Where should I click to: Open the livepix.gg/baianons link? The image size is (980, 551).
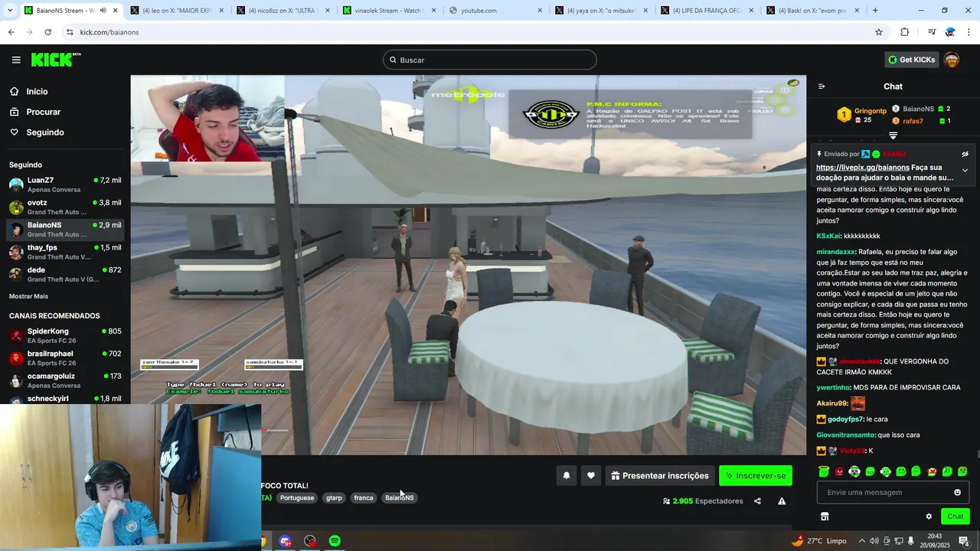point(862,167)
